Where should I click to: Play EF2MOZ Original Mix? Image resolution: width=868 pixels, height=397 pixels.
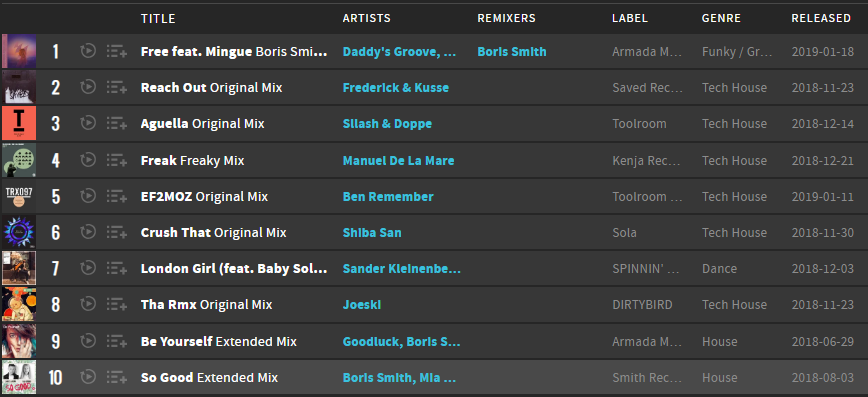88,196
